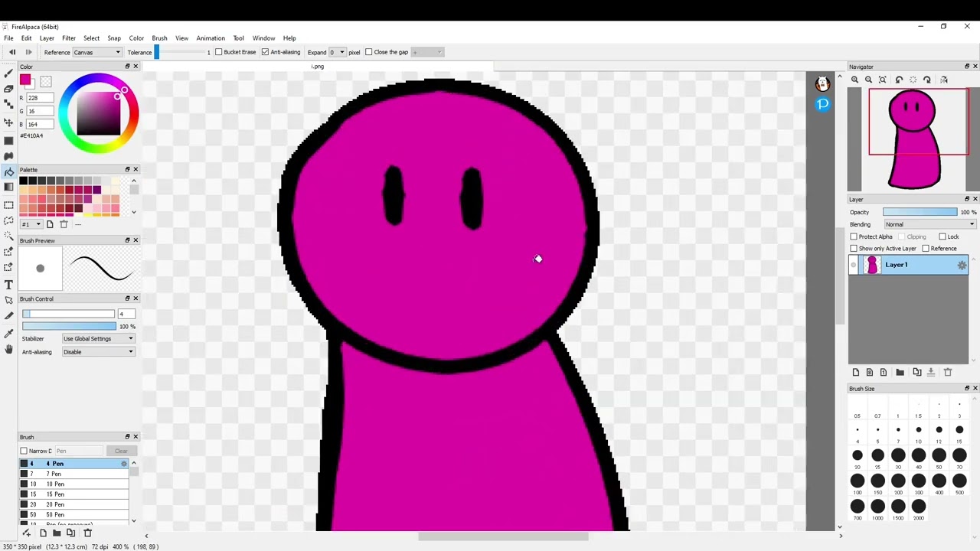
Task: Delete the selected brush with the trash icon
Action: pos(87,533)
